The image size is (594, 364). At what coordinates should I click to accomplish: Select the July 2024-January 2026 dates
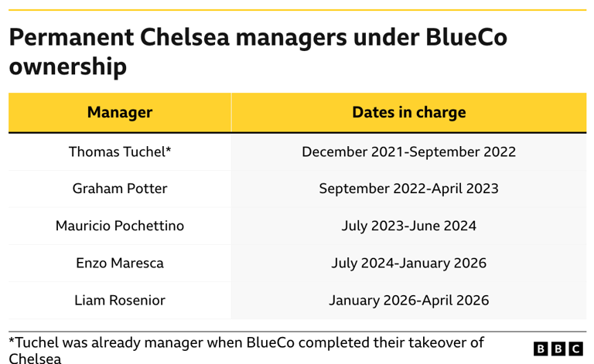click(408, 263)
